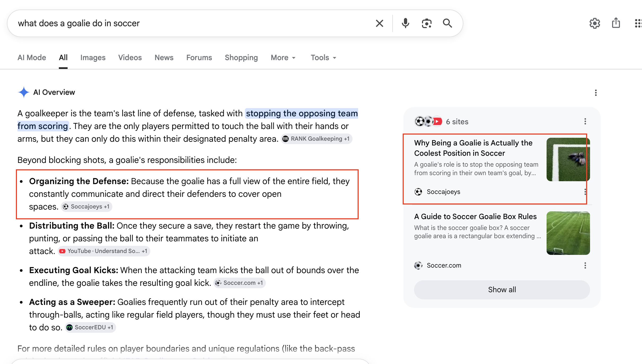Open the SoccerEDU +1 source chip

tap(90, 327)
